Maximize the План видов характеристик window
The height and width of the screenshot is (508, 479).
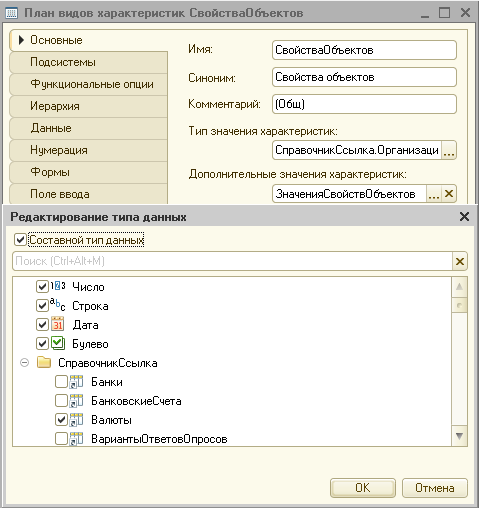pyautogui.click(x=444, y=13)
